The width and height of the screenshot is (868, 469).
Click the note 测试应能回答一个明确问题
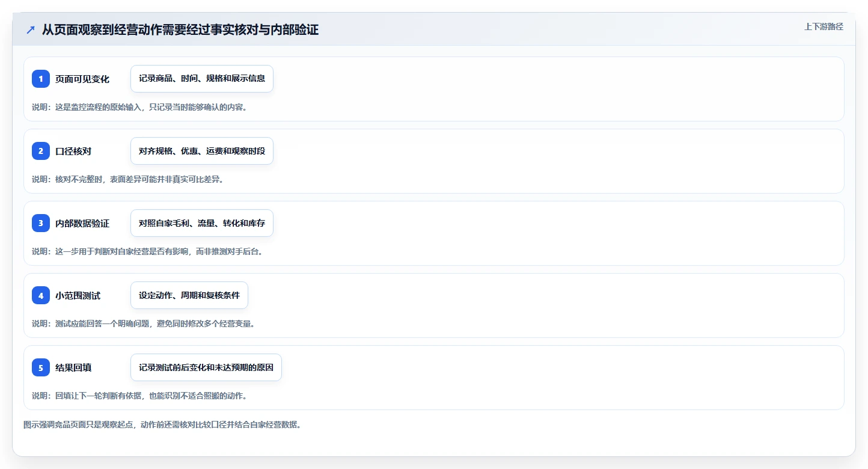(102, 323)
